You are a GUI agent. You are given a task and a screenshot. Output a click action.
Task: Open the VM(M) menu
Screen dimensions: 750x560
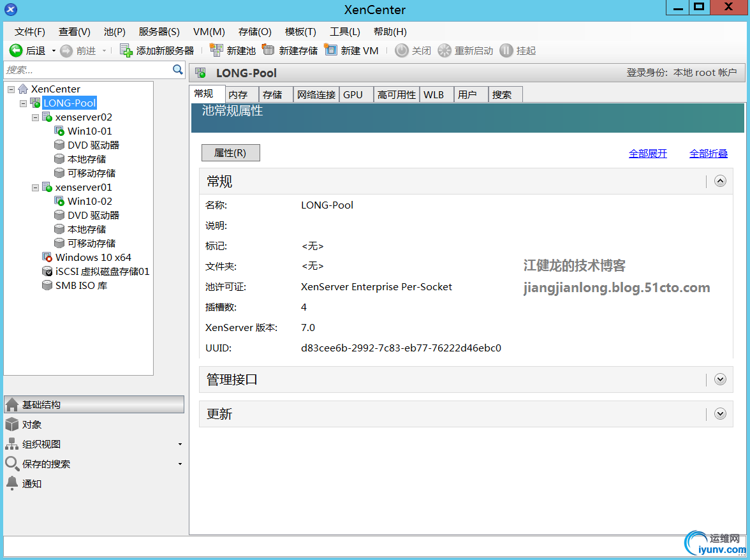[x=209, y=31]
